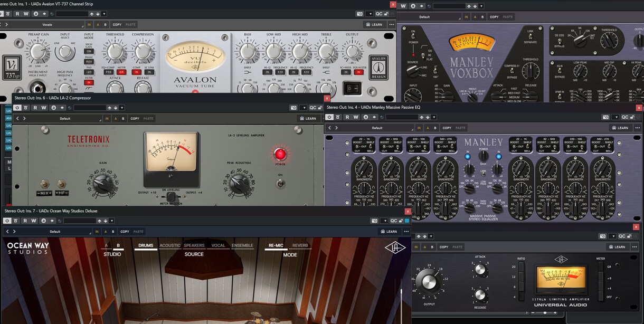Click the three-dot menu in Massive Passive EQ window
The height and width of the screenshot is (324, 644).
click(638, 128)
